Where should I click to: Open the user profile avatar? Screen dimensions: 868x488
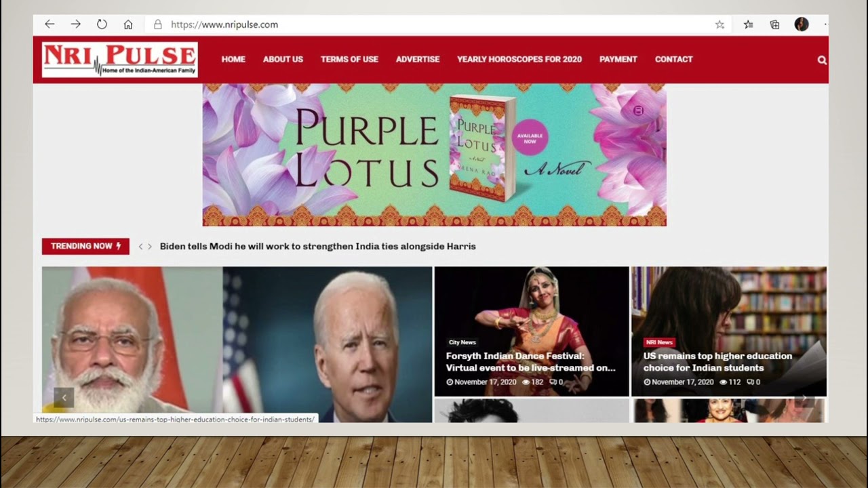[802, 24]
